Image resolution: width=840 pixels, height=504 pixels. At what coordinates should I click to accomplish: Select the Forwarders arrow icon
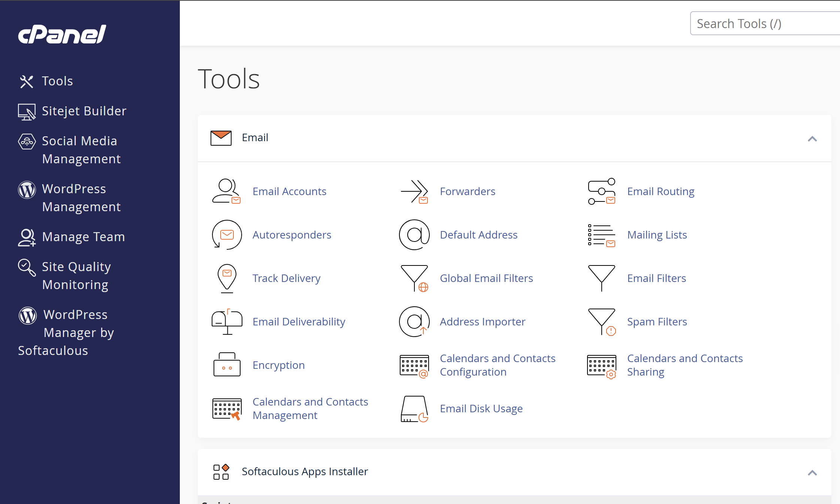(x=414, y=191)
